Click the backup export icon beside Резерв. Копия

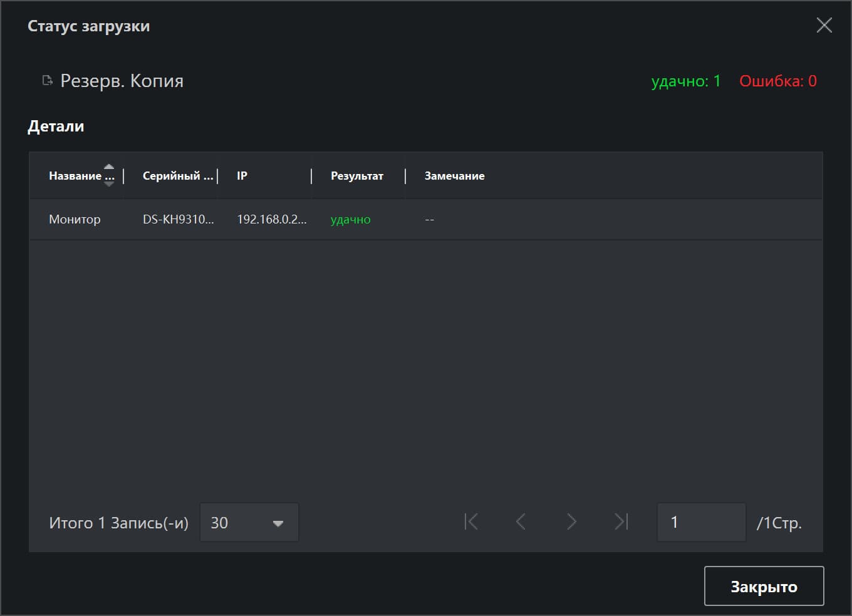point(47,80)
